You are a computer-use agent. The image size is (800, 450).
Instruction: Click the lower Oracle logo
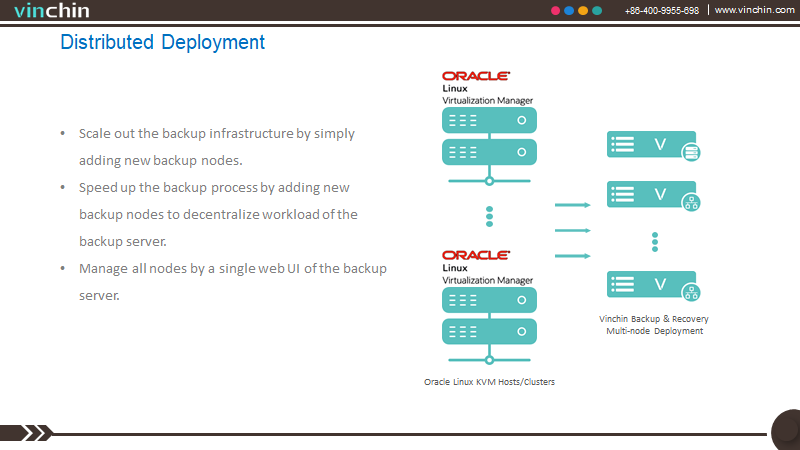click(476, 255)
